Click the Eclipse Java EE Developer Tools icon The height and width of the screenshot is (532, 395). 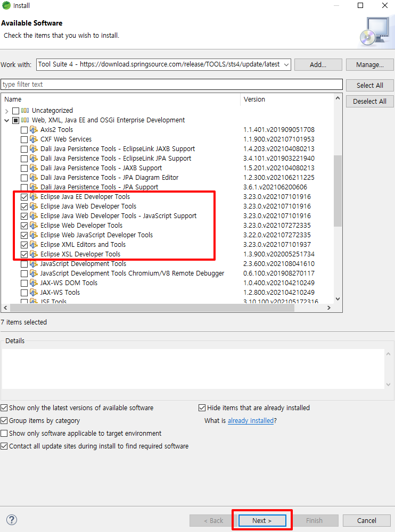[x=34, y=197]
